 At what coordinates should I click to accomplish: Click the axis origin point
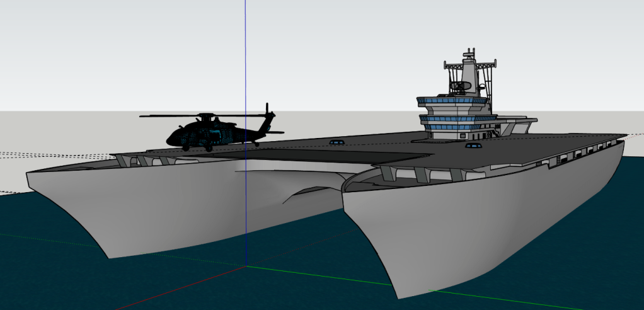coord(246,266)
